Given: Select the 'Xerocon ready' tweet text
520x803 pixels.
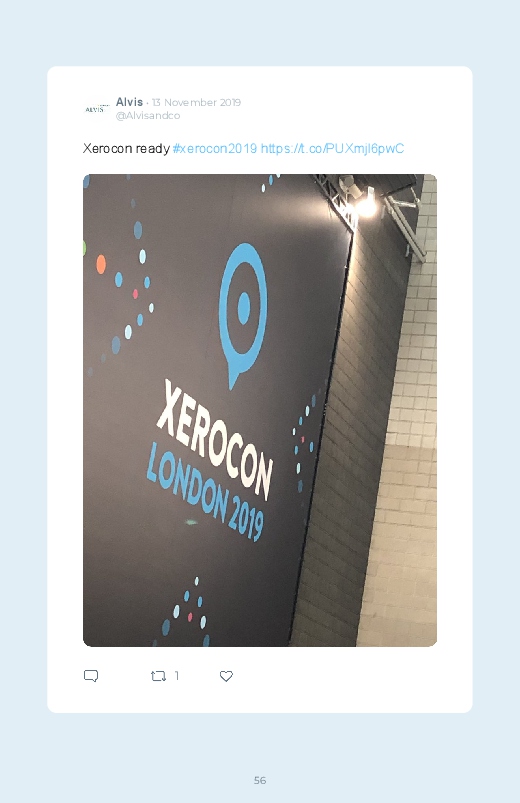Looking at the screenshot, I should [126, 149].
